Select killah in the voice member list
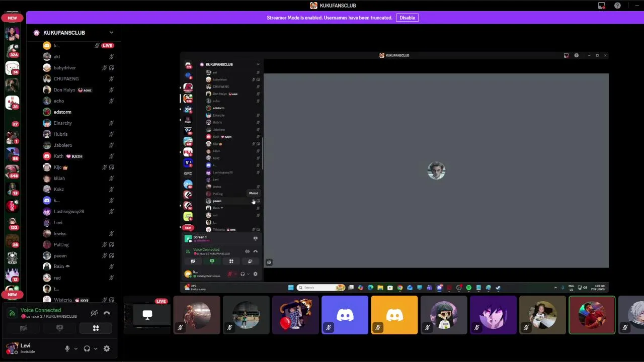Screen dimensions: 644x362 coord(78,178)
